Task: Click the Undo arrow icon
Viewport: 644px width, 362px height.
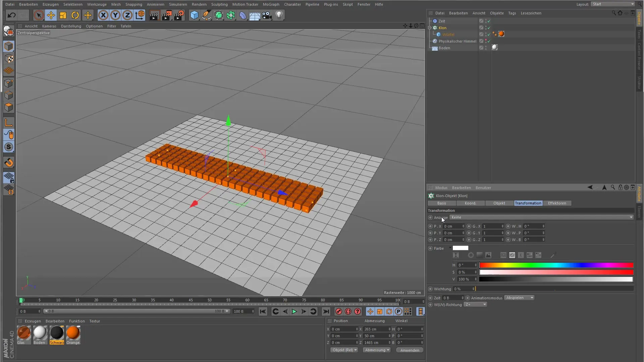Action: tap(11, 15)
